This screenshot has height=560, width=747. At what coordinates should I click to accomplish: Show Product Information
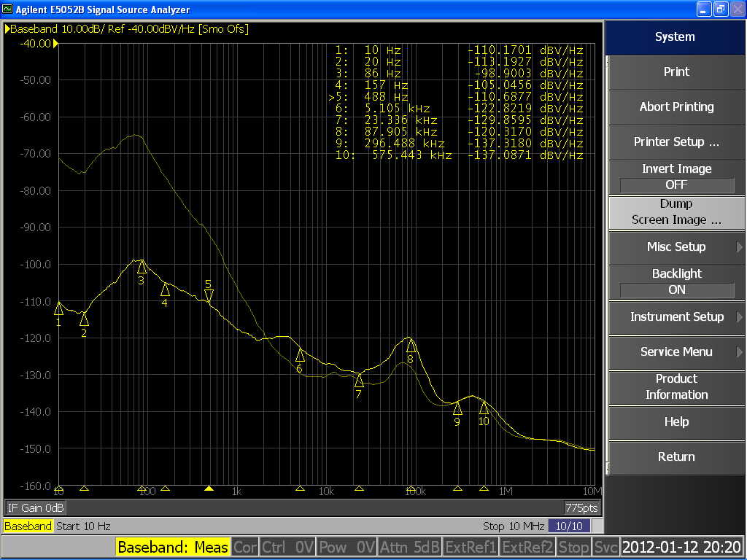click(676, 386)
